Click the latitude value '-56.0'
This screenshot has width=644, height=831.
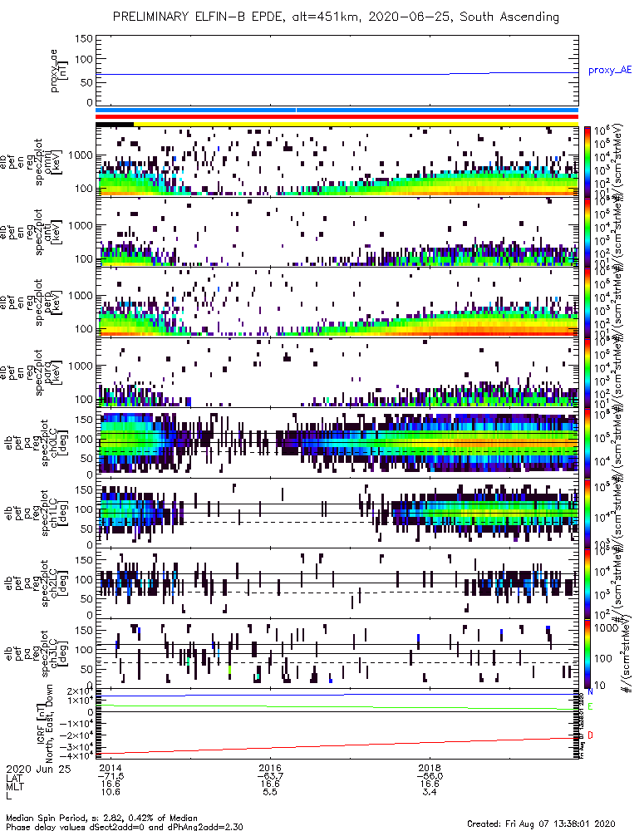pyautogui.click(x=430, y=776)
